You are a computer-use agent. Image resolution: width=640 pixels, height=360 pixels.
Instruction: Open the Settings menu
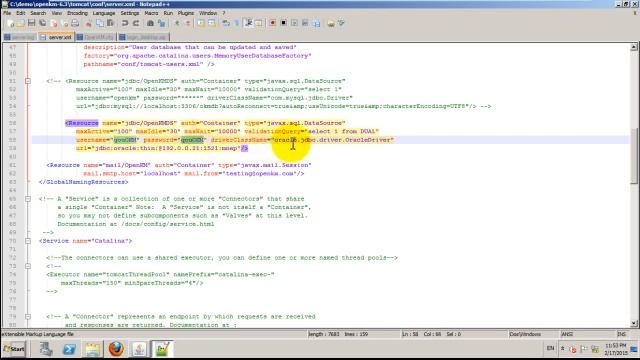click(130, 13)
